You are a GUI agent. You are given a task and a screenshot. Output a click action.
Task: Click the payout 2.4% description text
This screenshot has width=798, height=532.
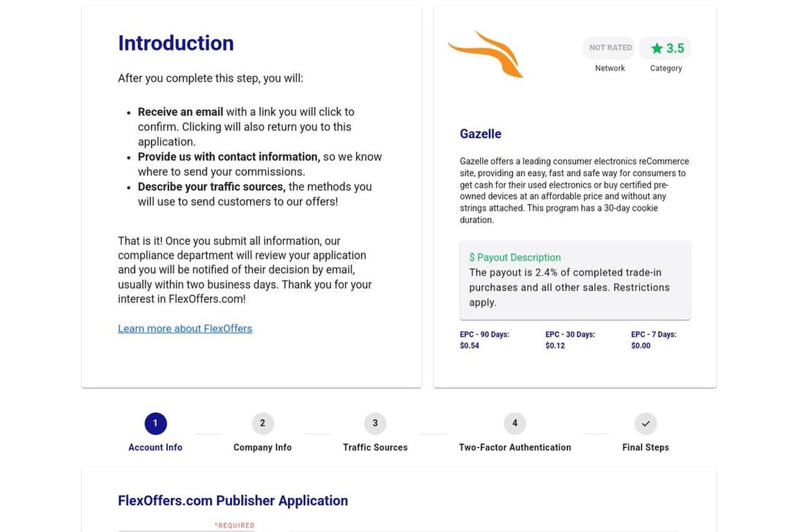569,287
